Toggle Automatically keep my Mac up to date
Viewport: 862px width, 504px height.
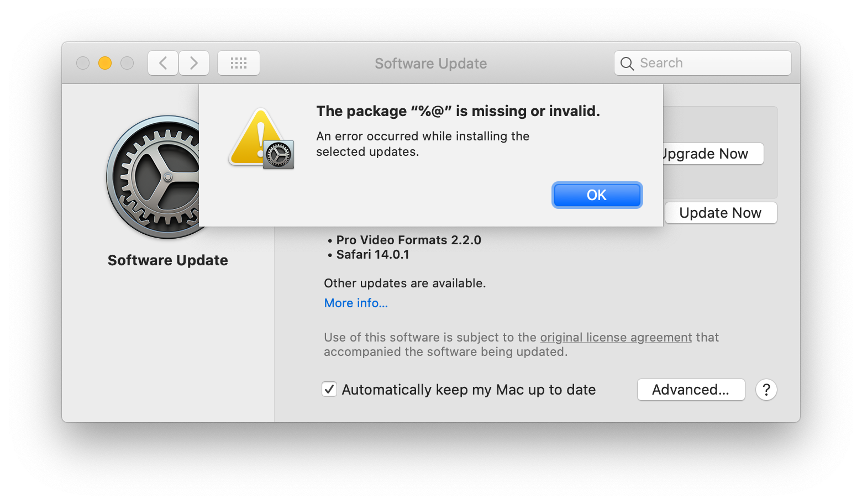(329, 390)
